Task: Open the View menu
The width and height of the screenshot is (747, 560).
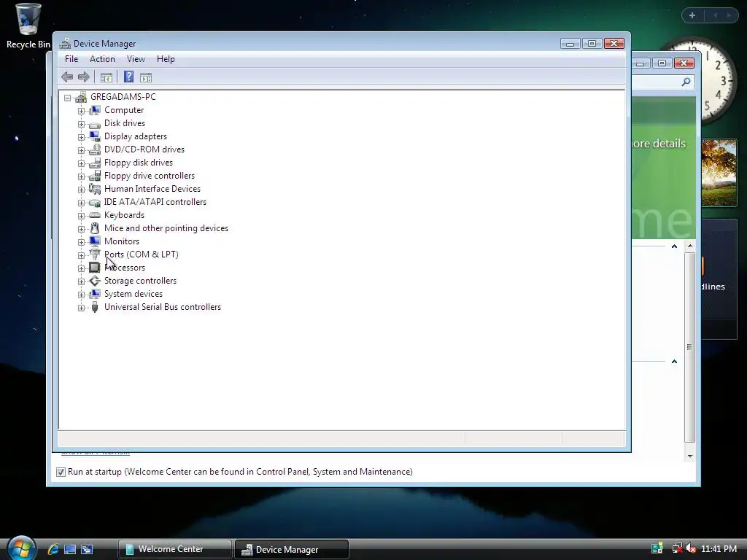Action: 136,59
